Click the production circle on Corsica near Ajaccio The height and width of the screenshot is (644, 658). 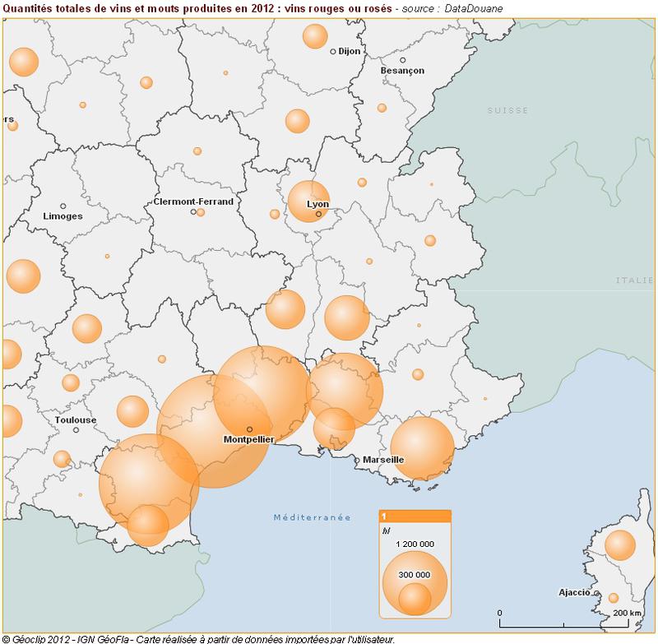coord(620,544)
